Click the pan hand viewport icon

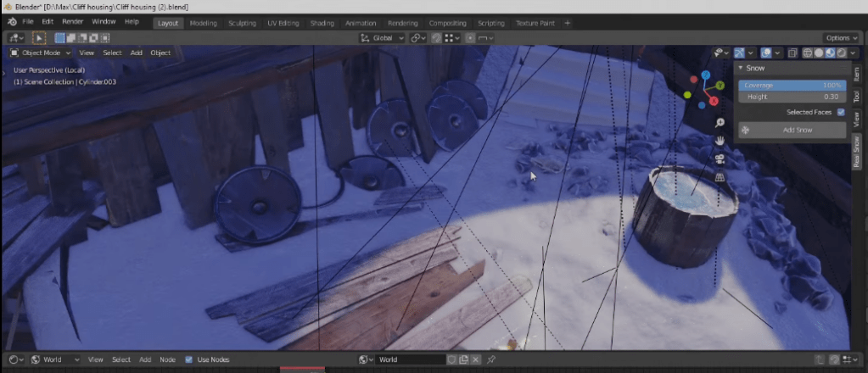tap(720, 141)
